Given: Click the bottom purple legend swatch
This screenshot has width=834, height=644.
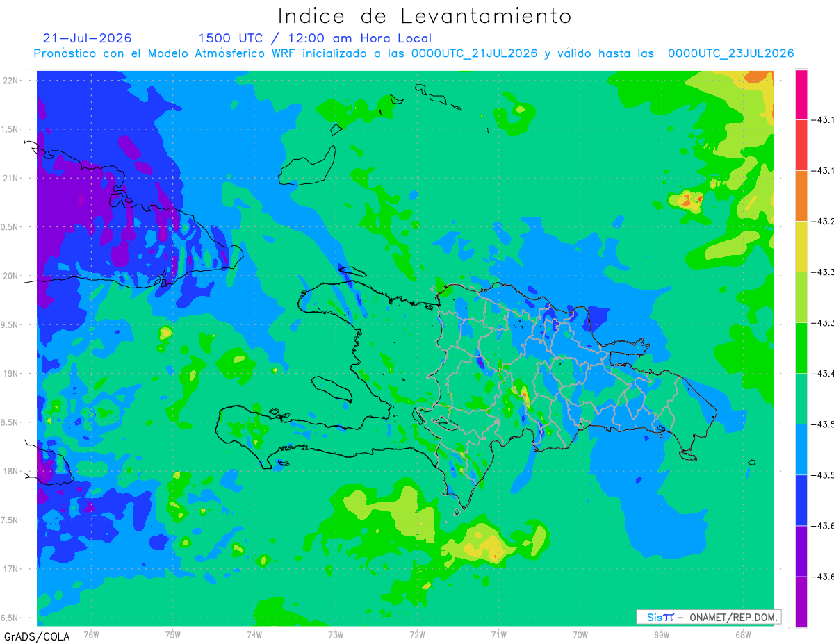Looking at the screenshot, I should click(801, 602).
